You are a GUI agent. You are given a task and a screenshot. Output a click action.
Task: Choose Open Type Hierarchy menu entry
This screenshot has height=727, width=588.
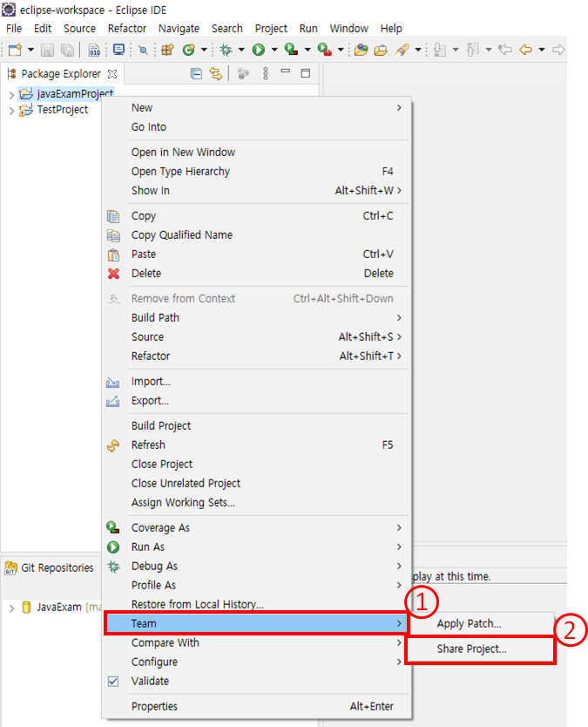tap(256, 172)
